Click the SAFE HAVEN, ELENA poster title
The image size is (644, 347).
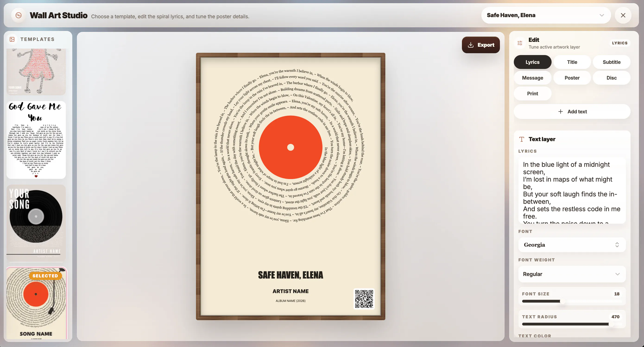point(290,275)
